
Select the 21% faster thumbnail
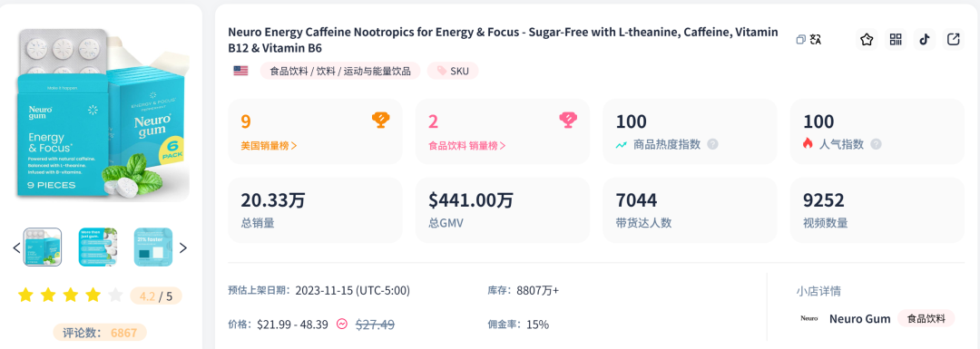pos(153,247)
